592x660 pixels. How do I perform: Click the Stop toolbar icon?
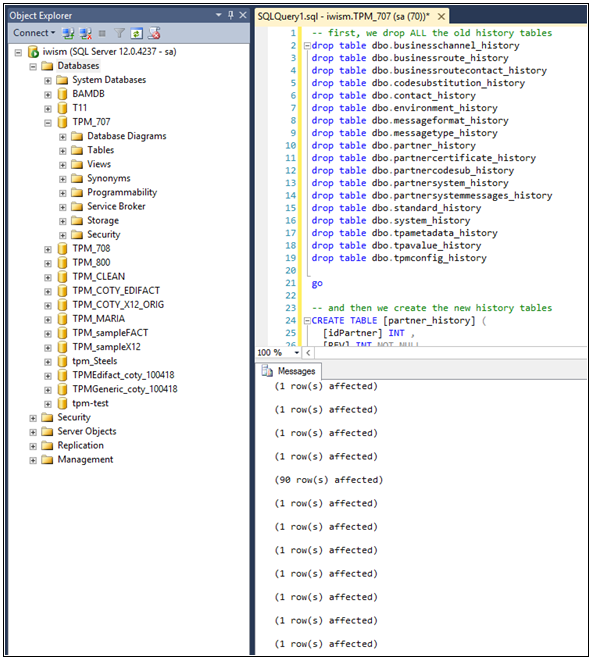point(102,33)
